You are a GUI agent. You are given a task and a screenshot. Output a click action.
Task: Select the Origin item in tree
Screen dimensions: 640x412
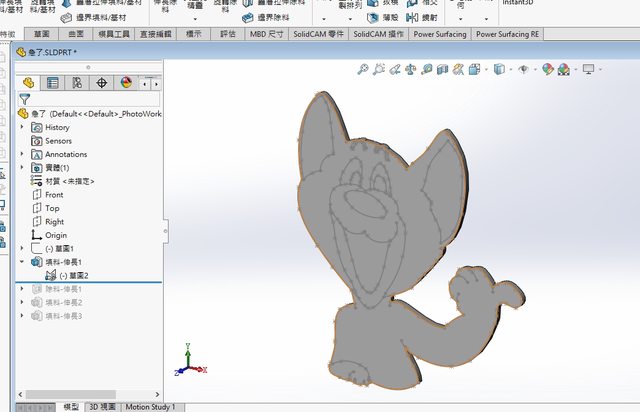click(56, 235)
